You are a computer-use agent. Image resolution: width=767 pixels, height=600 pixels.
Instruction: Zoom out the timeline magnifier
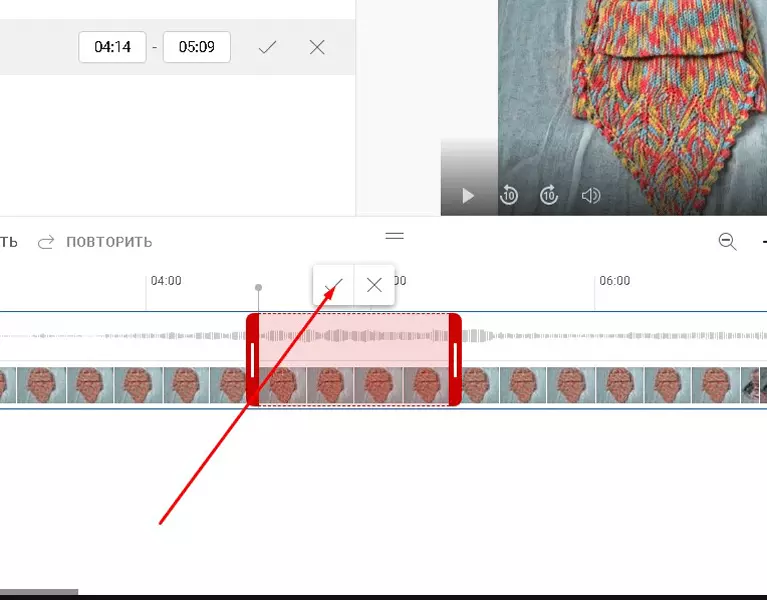(x=727, y=242)
